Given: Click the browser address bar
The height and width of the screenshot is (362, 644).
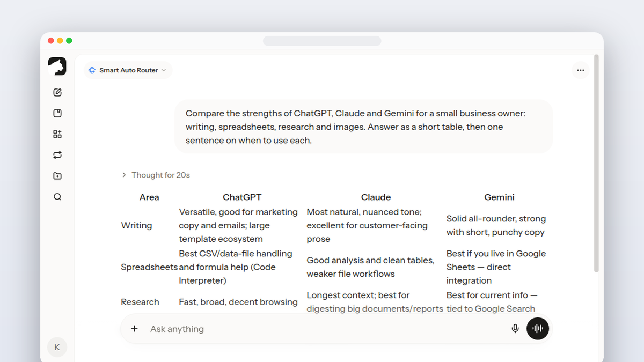Looking at the screenshot, I should click(x=322, y=41).
